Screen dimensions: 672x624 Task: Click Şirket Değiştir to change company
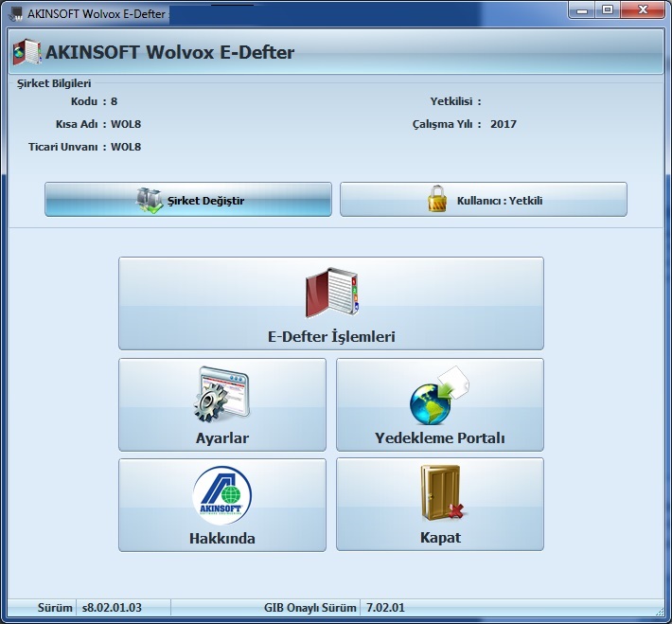(x=188, y=200)
